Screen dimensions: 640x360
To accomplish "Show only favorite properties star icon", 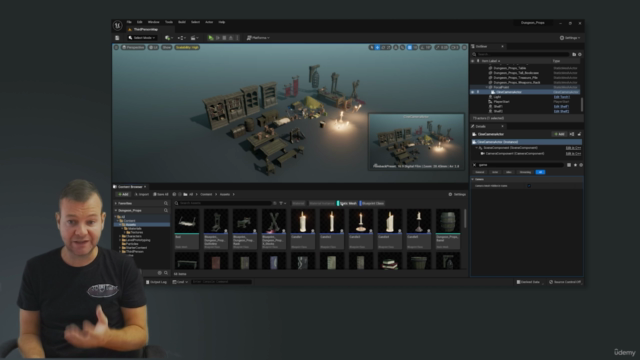I will click(575, 165).
